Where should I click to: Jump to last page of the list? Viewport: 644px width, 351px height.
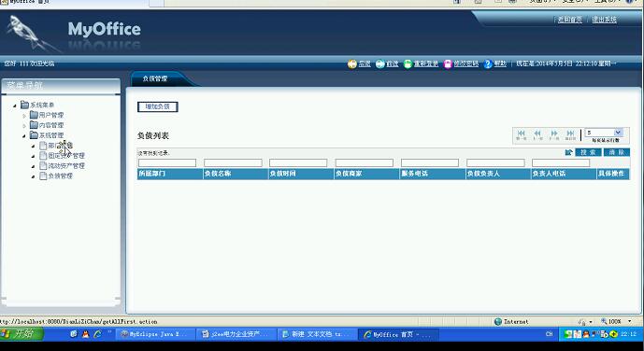point(570,135)
